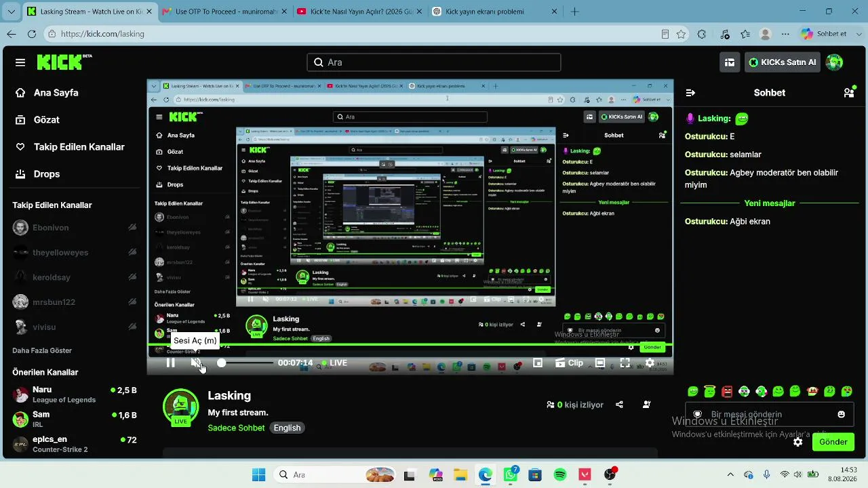Viewport: 868px width, 488px height.
Task: Share the Lasking stream
Action: pyautogui.click(x=619, y=405)
